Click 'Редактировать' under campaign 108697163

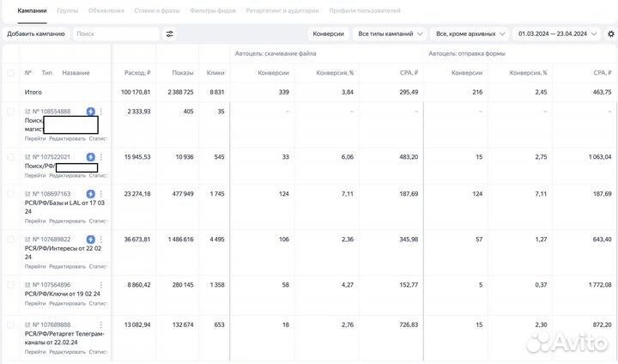[67, 221]
